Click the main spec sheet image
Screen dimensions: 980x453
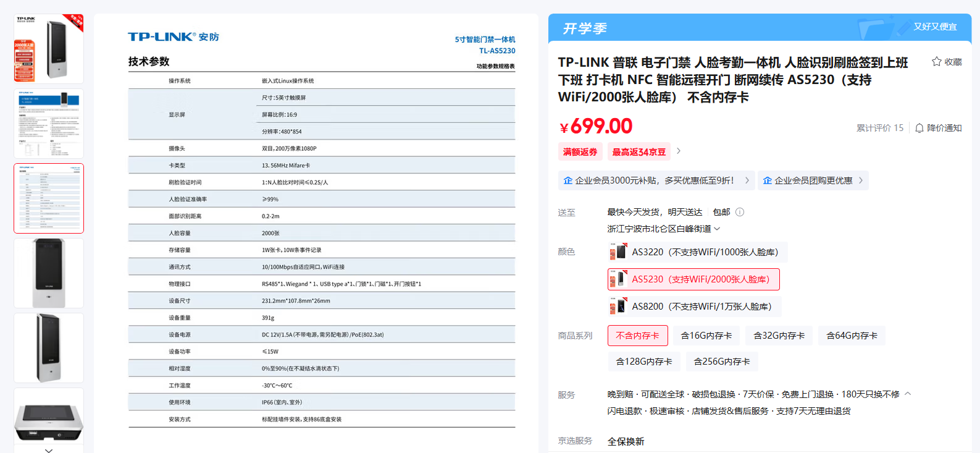coord(316,234)
